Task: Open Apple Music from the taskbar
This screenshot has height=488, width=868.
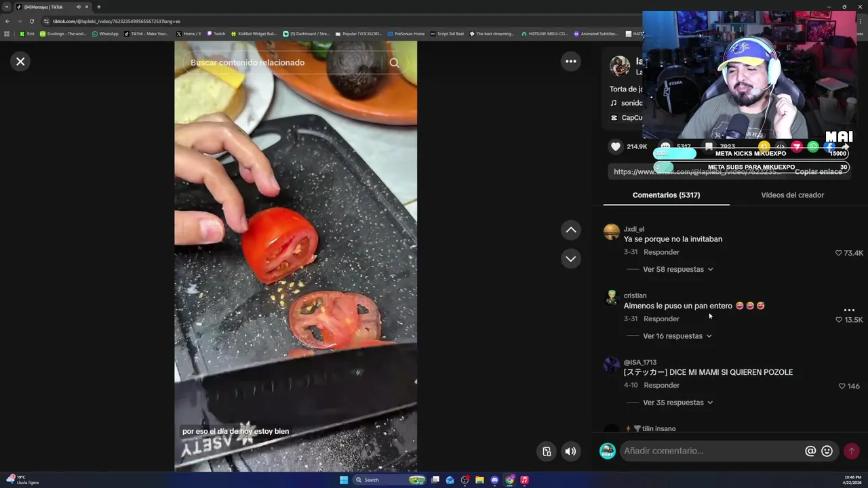Action: click(524, 480)
